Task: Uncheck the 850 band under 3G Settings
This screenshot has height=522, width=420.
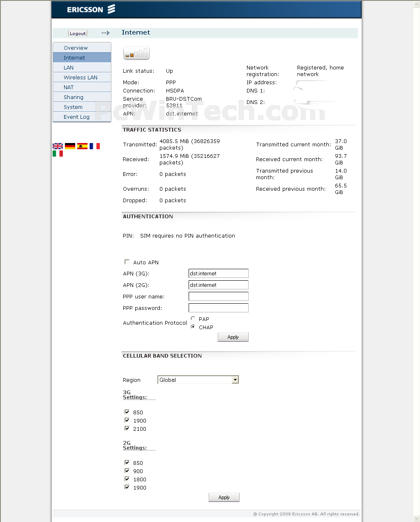Action: pos(127,412)
